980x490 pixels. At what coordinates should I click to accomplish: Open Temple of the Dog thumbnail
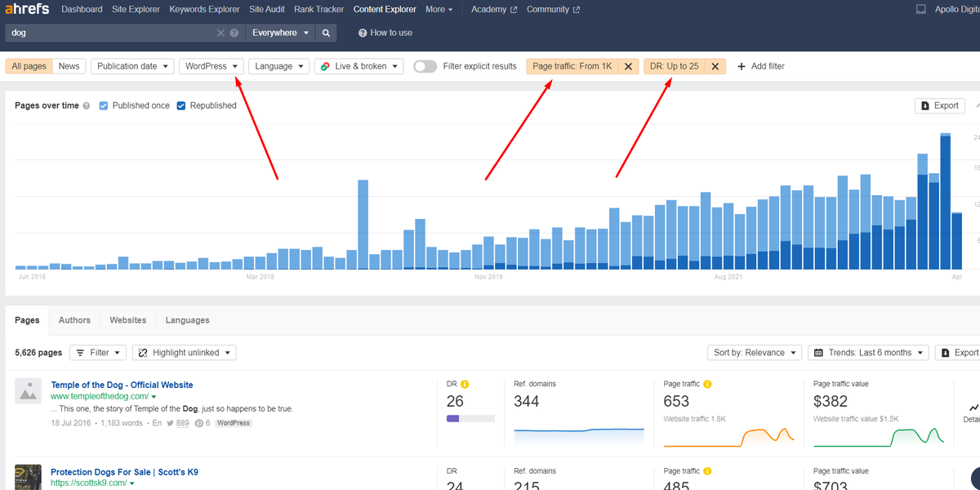pos(28,390)
